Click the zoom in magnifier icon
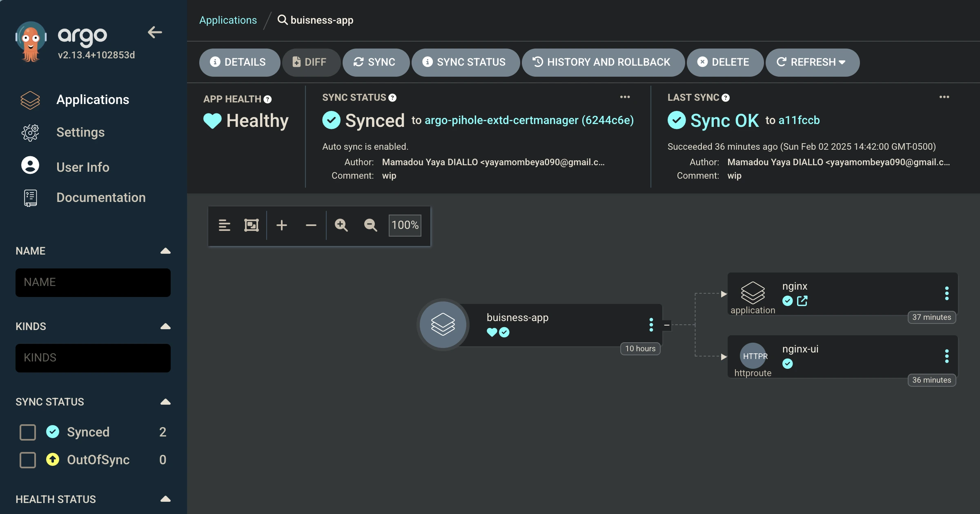 [341, 225]
